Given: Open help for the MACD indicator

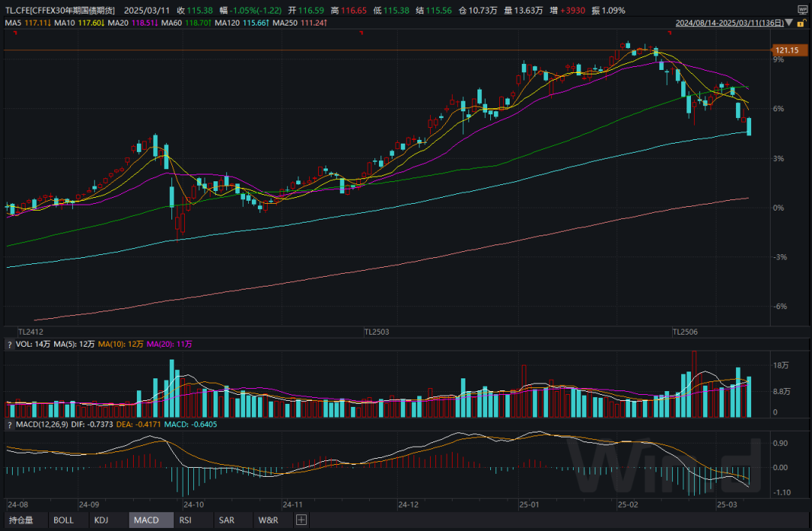Looking at the screenshot, I should tap(9, 426).
